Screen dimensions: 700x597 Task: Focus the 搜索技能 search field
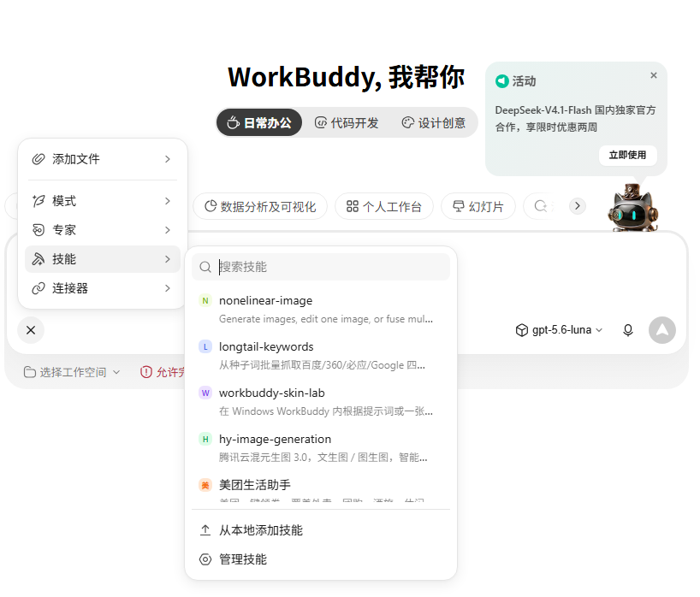point(321,267)
